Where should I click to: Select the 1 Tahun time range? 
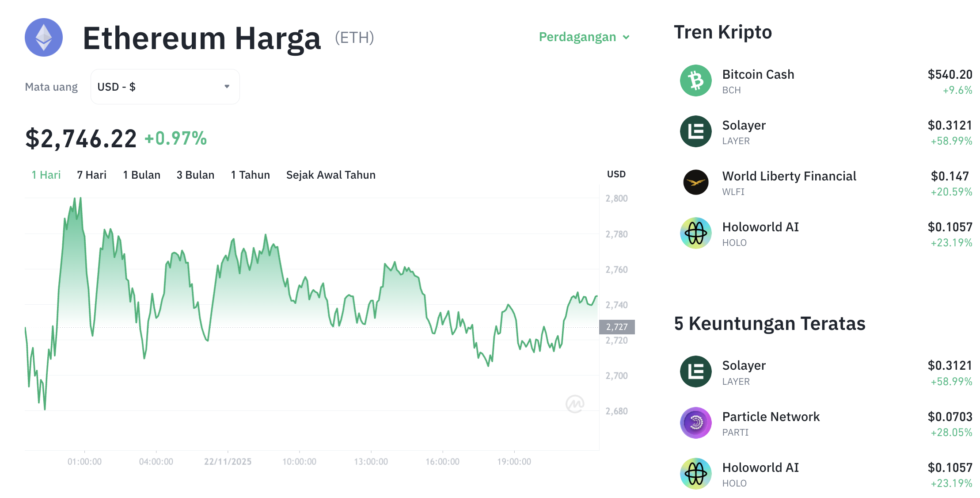pyautogui.click(x=250, y=175)
